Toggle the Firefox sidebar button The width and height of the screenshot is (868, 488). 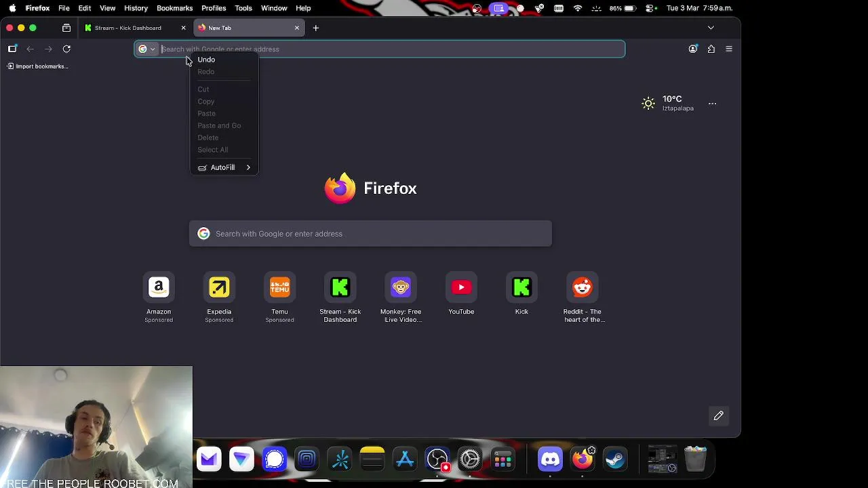(x=12, y=49)
